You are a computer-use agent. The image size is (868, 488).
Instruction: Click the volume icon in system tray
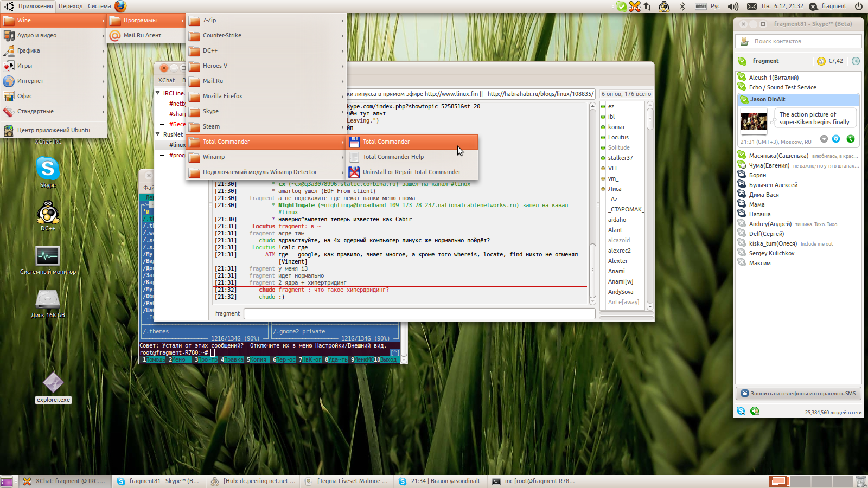(733, 6)
